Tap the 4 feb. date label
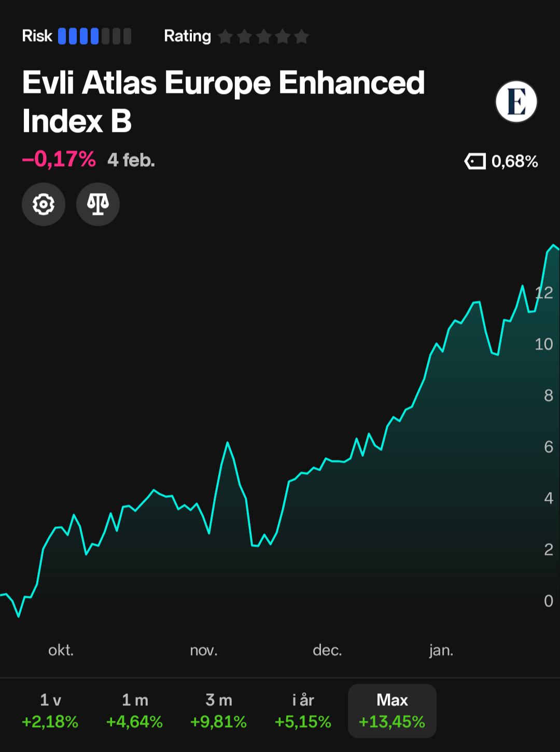This screenshot has width=560, height=752. (131, 160)
